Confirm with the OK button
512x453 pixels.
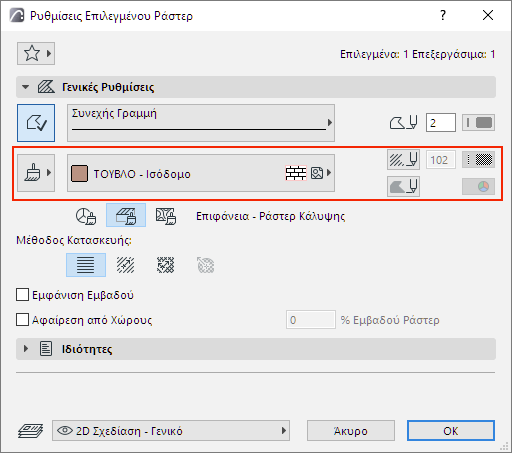point(451,431)
